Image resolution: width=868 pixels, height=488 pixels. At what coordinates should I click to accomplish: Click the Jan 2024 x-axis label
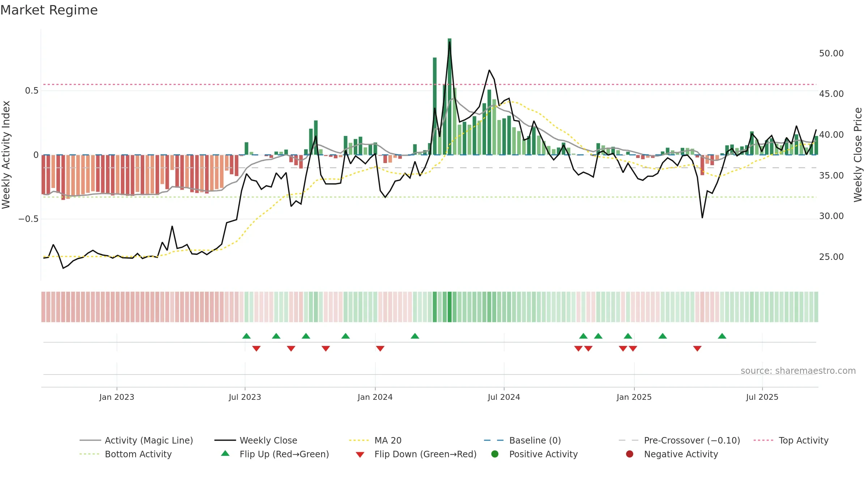coord(375,397)
